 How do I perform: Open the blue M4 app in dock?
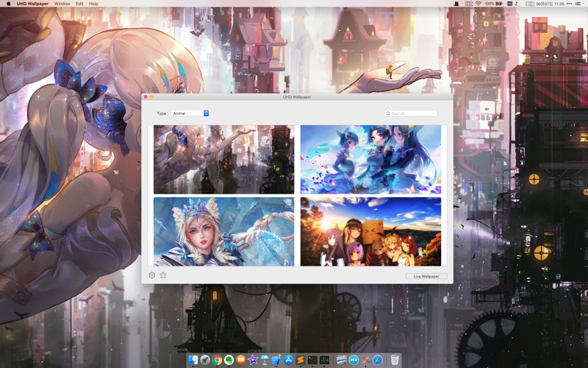point(354,360)
